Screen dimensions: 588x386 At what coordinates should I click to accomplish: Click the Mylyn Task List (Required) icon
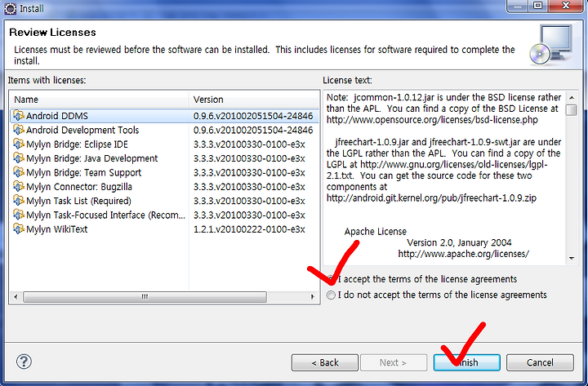tap(19, 201)
